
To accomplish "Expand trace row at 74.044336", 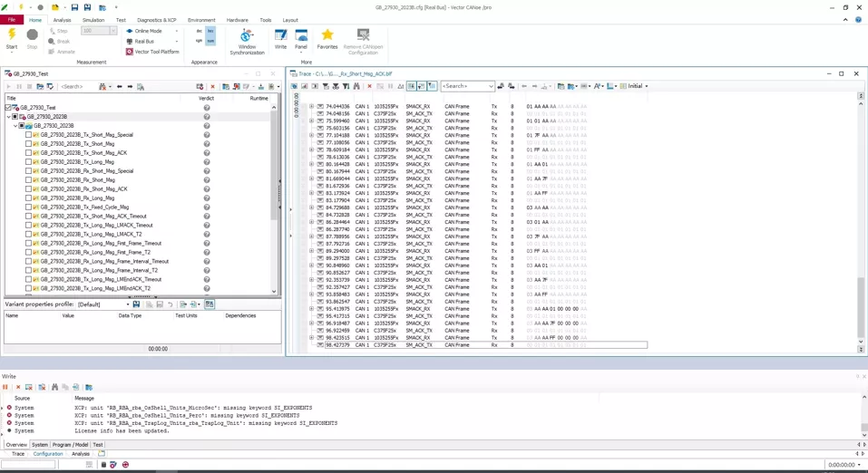I will coord(311,106).
